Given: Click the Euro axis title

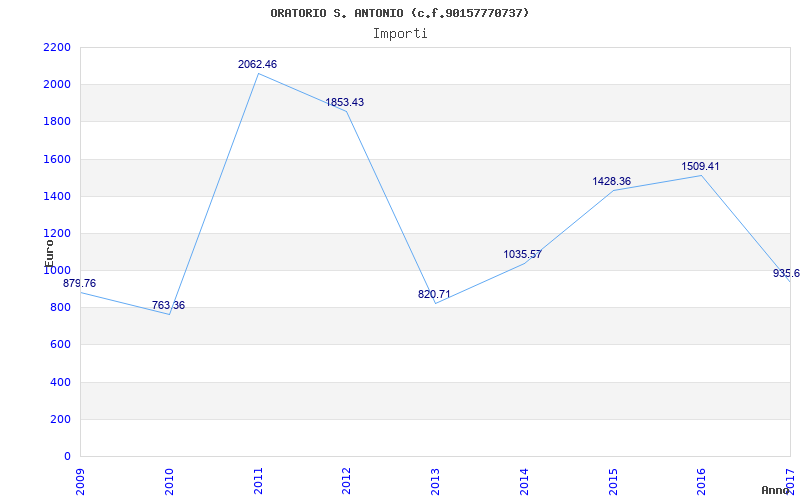Looking at the screenshot, I should (x=49, y=253).
